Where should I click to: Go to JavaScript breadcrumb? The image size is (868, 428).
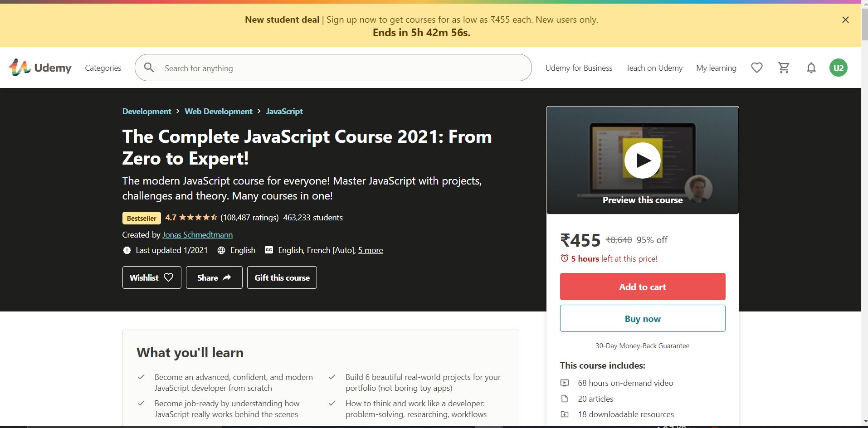tap(284, 112)
